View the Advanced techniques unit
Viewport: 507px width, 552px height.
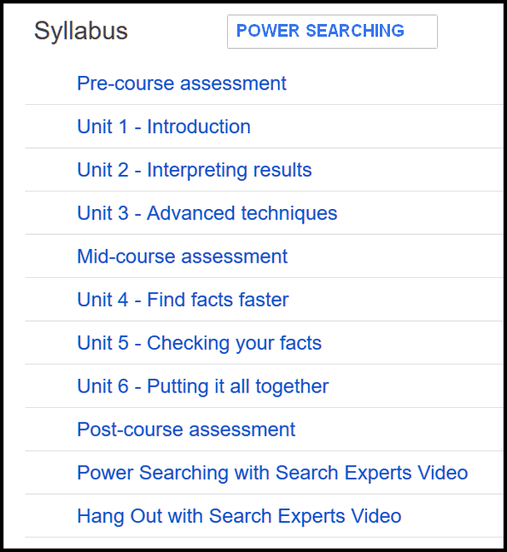207,213
